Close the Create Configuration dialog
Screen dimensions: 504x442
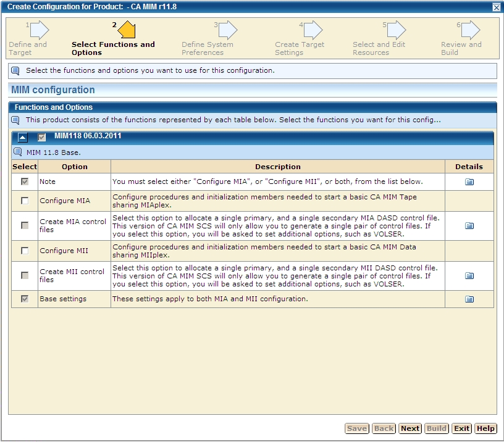(x=497, y=7)
